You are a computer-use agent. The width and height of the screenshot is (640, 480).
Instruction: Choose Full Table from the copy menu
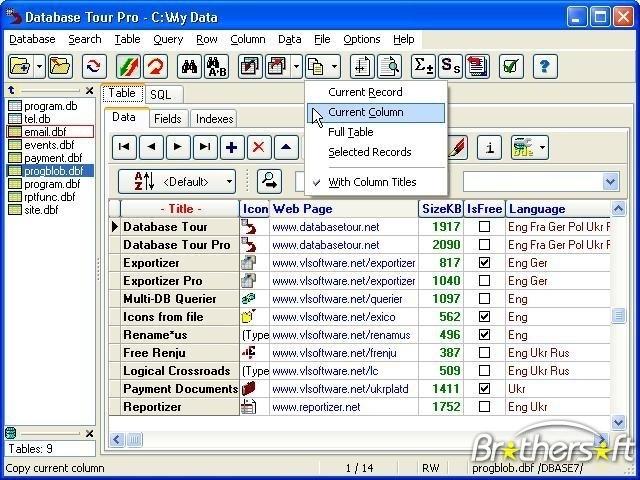376,132
